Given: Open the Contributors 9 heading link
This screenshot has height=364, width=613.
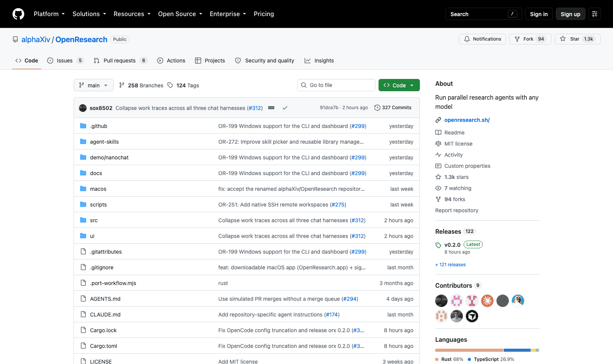Looking at the screenshot, I should [x=458, y=285].
